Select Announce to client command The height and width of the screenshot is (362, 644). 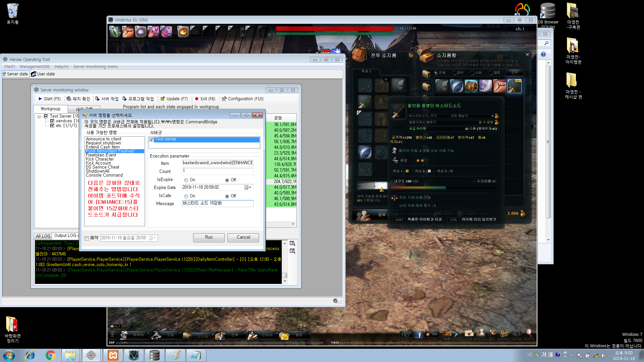click(104, 139)
